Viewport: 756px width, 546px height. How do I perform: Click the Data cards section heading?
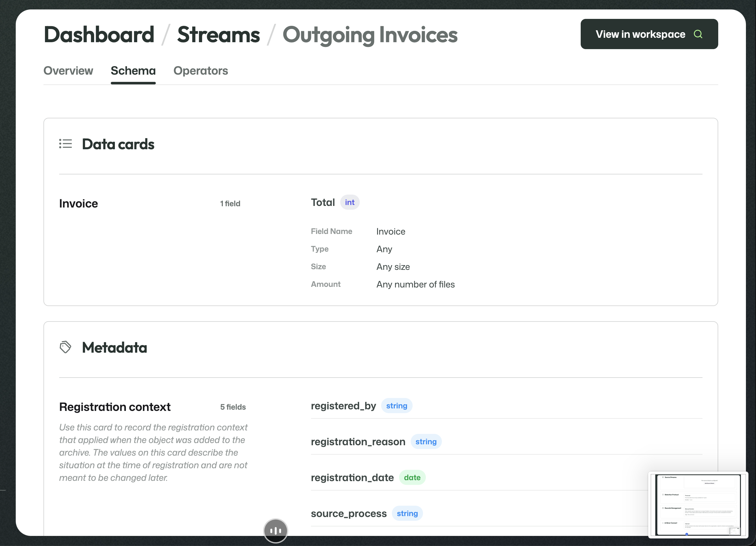pyautogui.click(x=118, y=144)
